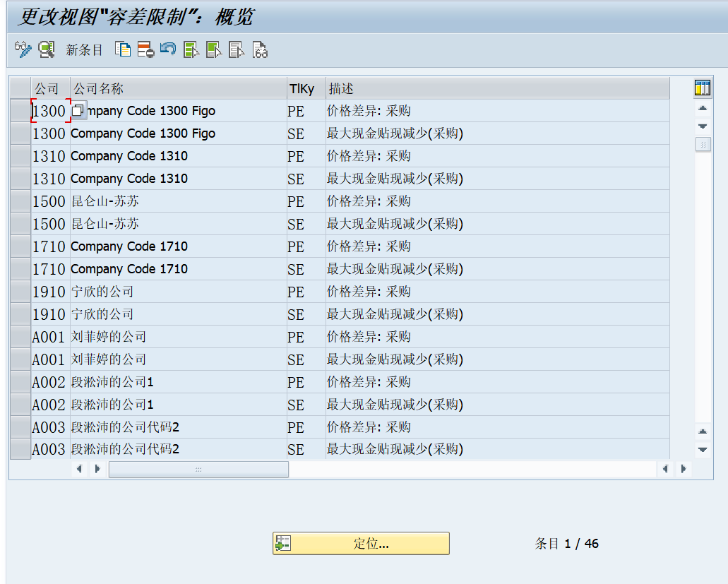Viewport: 728px width, 584px height.
Task: Open Details magnifier icon in toolbar
Action: 47,49
